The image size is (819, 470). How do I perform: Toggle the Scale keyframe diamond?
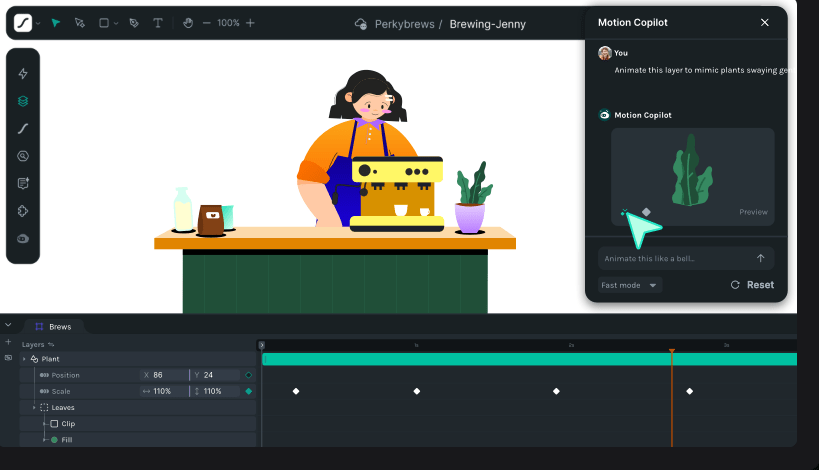(x=249, y=391)
